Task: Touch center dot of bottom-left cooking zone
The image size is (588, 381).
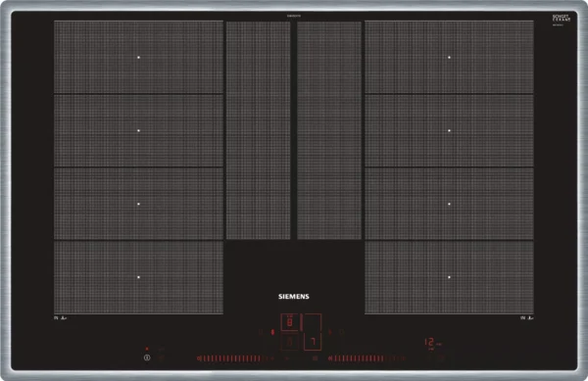Action: pyautogui.click(x=139, y=277)
